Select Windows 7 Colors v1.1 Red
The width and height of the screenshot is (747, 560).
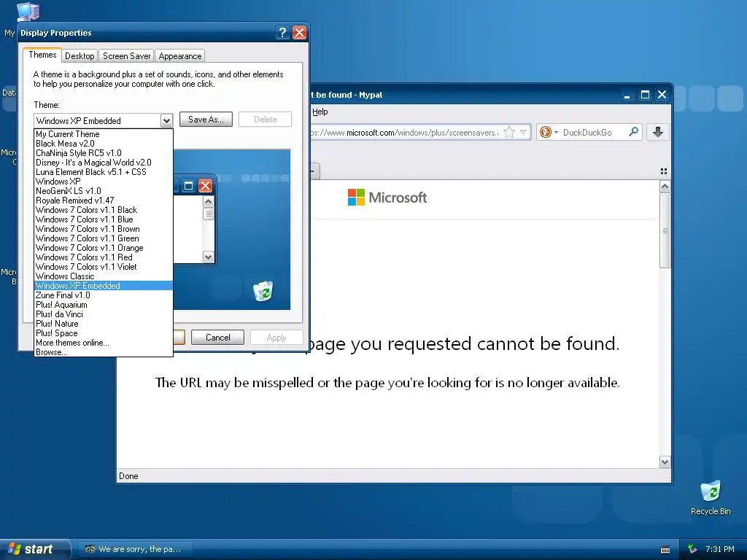click(x=104, y=257)
